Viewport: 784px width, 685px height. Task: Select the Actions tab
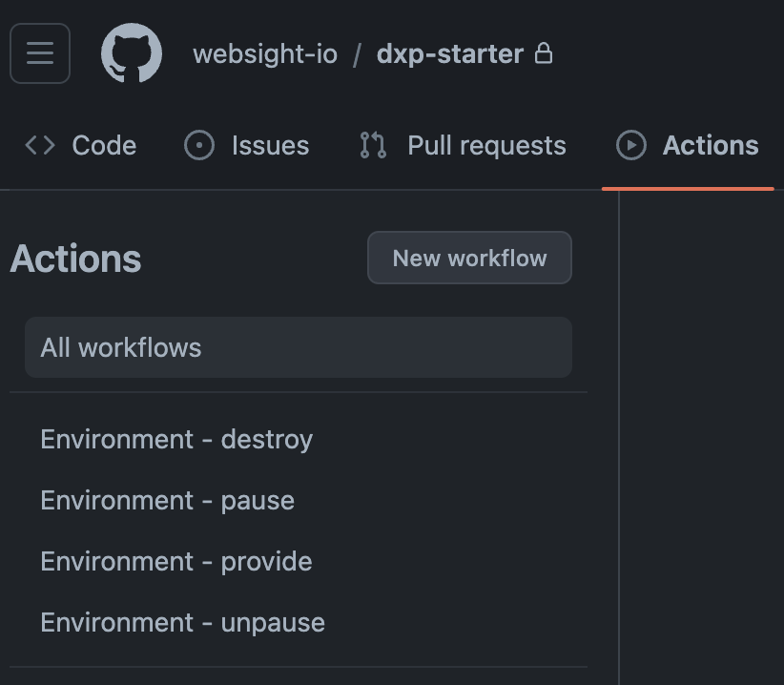coord(688,146)
